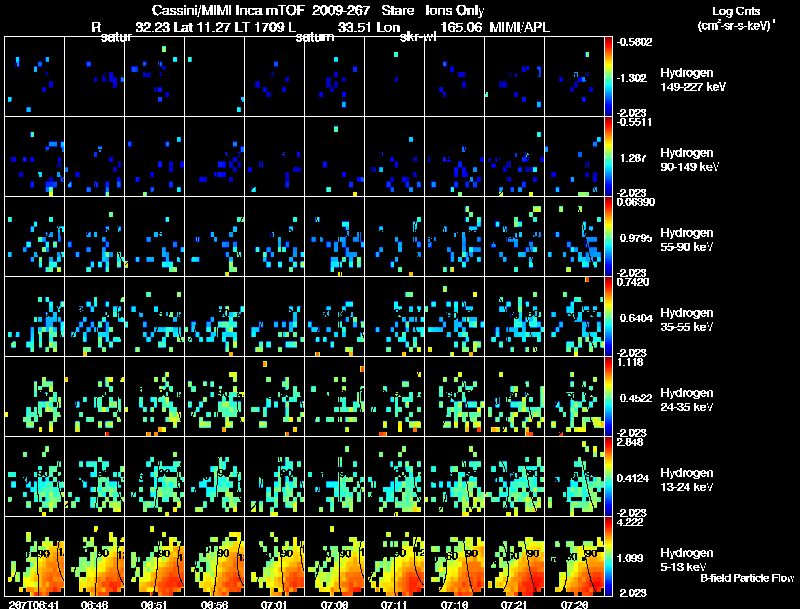Select the Hydrogen 90-149 keV panel at 06:51
800x609 pixels.
pos(155,157)
